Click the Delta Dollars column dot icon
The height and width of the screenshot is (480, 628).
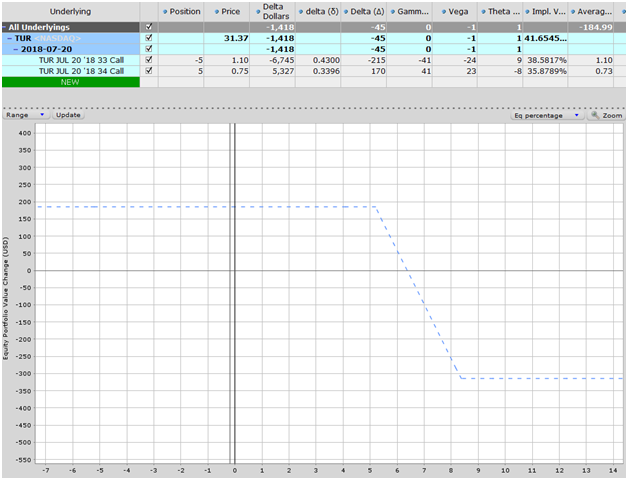[258, 12]
